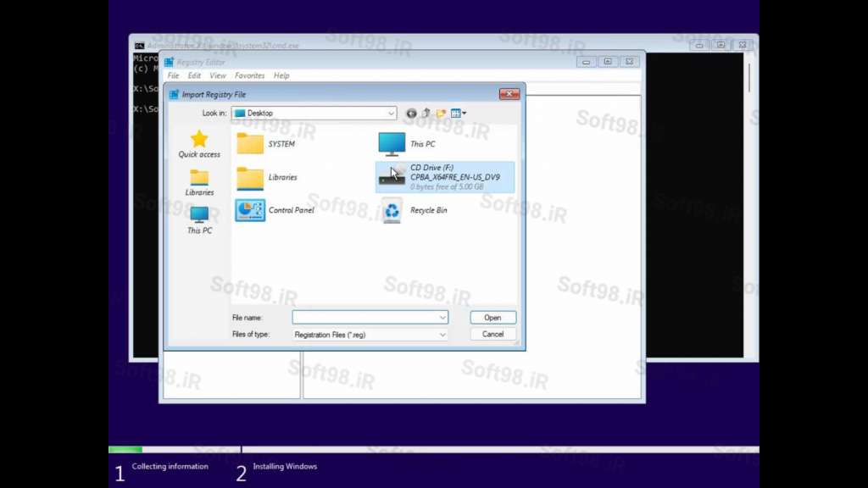Close the cmd.exe window
This screenshot has width=868, height=488.
coord(743,46)
